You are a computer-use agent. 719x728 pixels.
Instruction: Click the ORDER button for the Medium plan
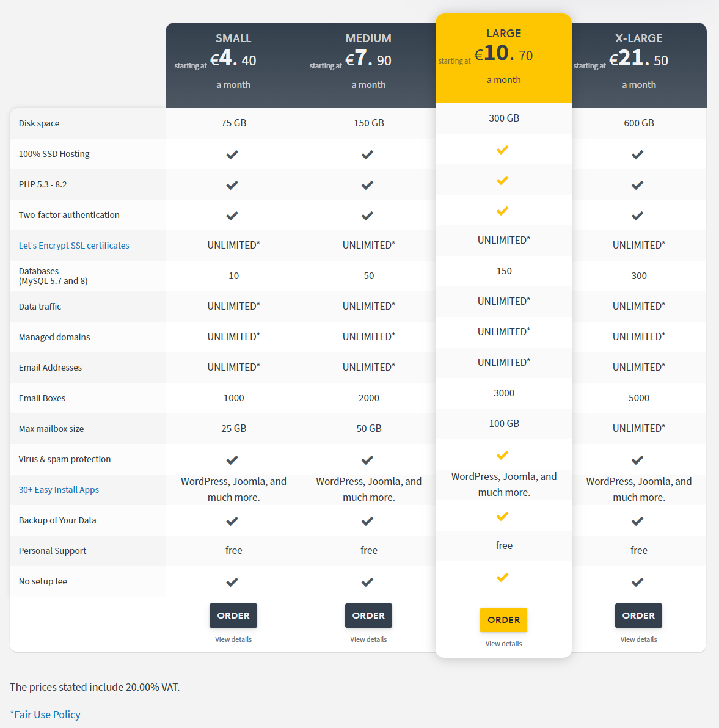click(x=368, y=616)
